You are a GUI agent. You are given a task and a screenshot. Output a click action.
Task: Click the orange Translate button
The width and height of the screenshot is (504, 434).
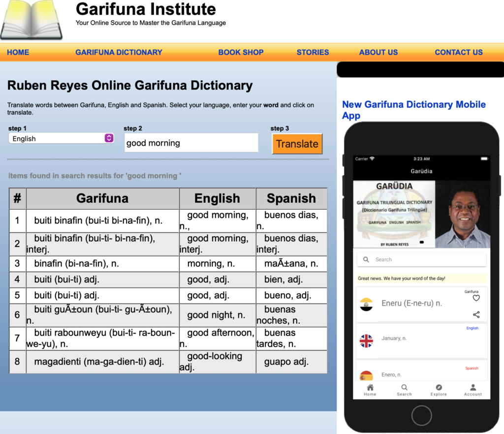point(297,144)
